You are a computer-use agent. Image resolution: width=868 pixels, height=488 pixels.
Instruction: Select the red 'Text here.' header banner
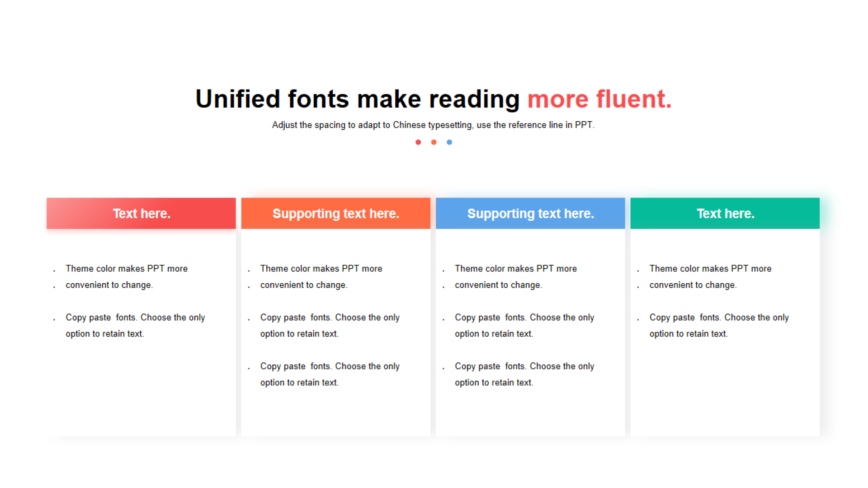pyautogui.click(x=141, y=213)
